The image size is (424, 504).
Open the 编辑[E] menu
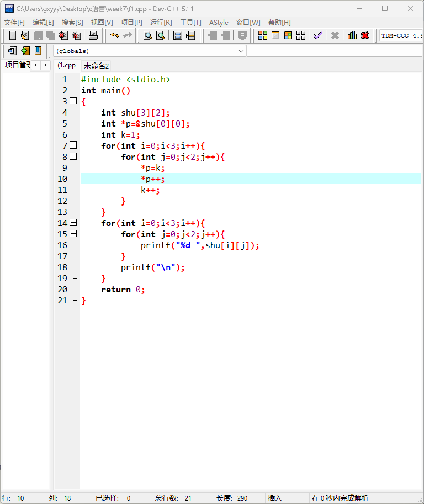43,22
